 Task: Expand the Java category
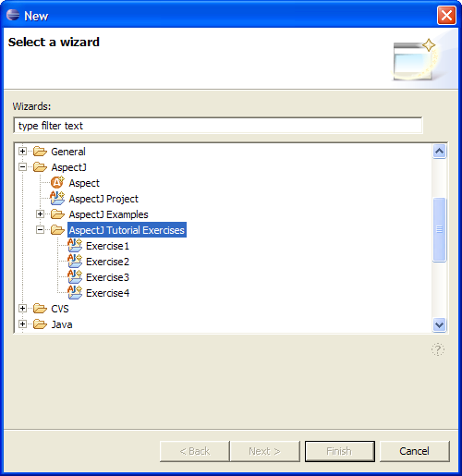point(22,323)
